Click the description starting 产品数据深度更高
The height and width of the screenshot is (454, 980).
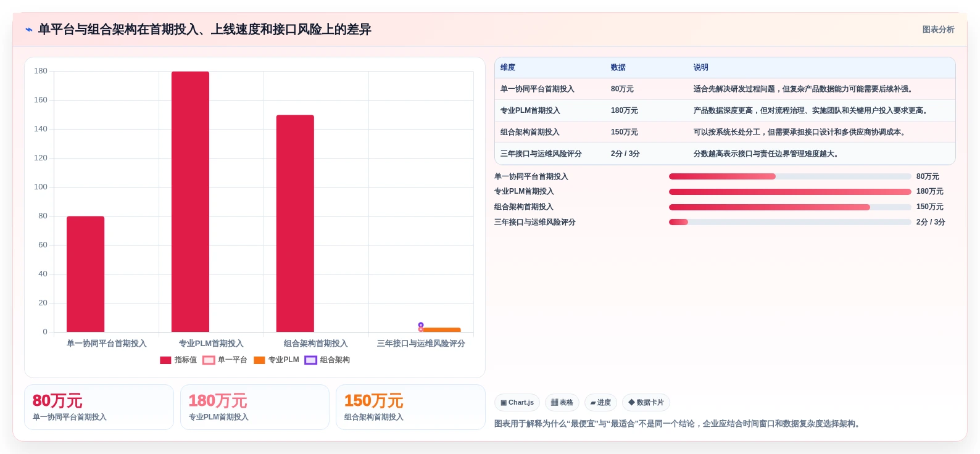point(812,111)
